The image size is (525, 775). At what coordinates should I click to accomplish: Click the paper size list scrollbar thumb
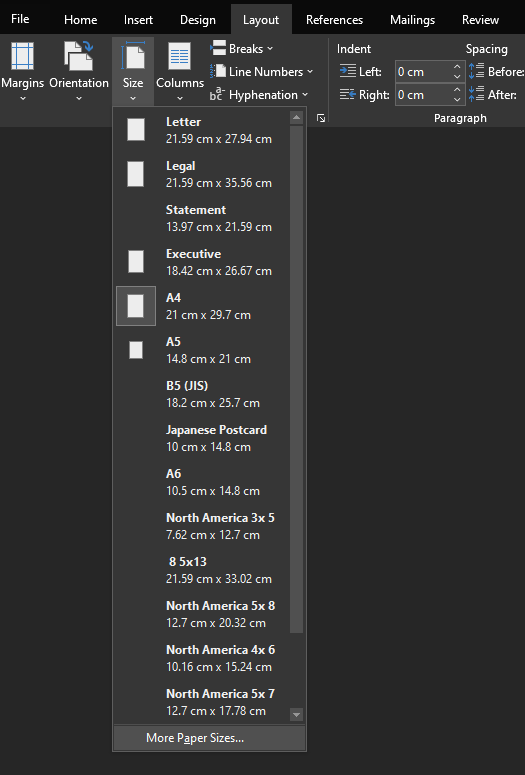click(297, 379)
